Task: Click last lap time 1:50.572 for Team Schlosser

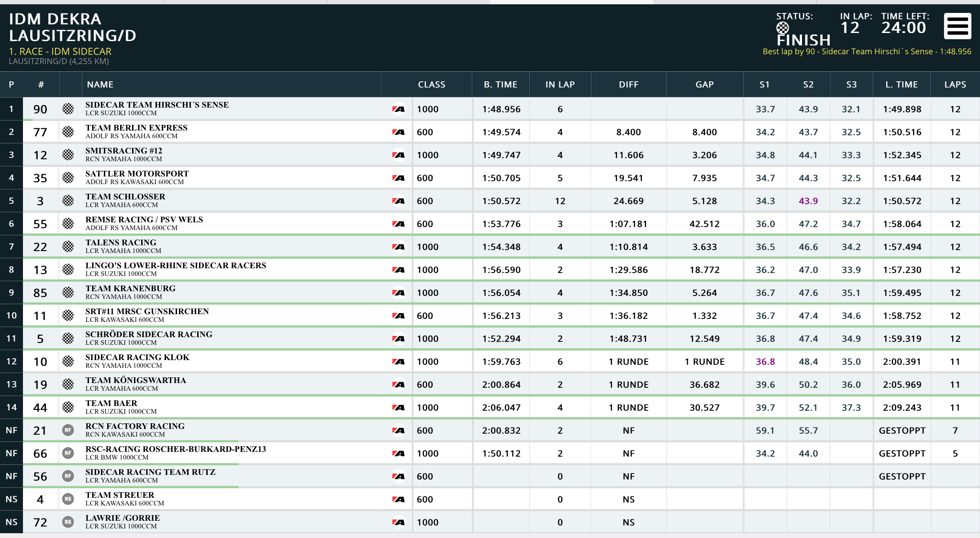Action: coord(902,201)
